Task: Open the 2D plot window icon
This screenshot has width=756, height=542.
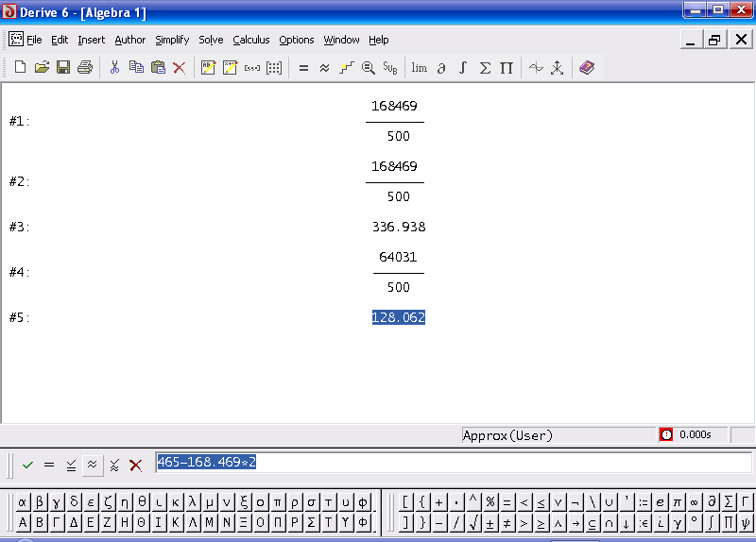Action: pyautogui.click(x=536, y=68)
